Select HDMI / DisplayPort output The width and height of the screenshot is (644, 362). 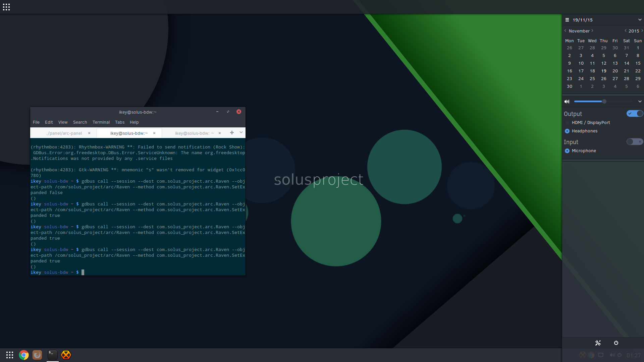pos(587,123)
